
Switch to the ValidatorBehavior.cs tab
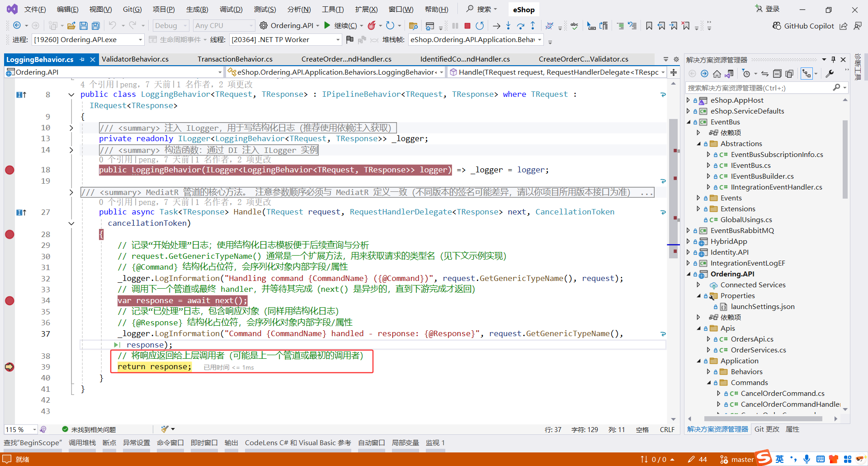click(x=136, y=59)
